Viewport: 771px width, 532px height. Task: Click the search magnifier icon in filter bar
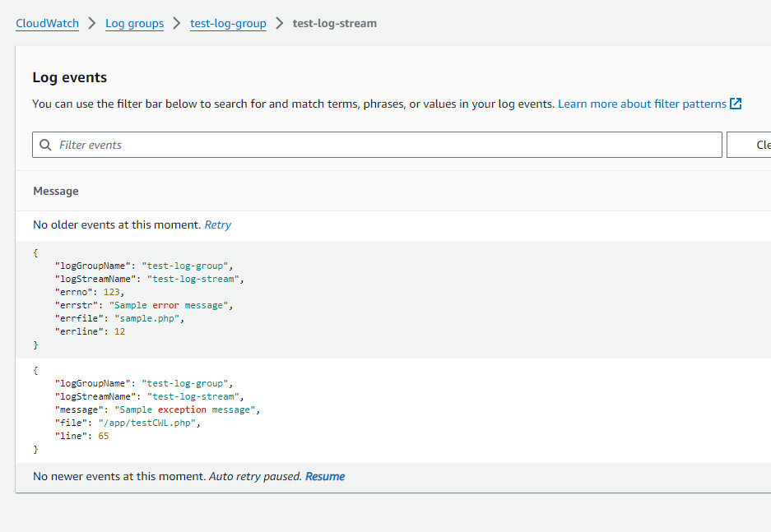coord(45,145)
